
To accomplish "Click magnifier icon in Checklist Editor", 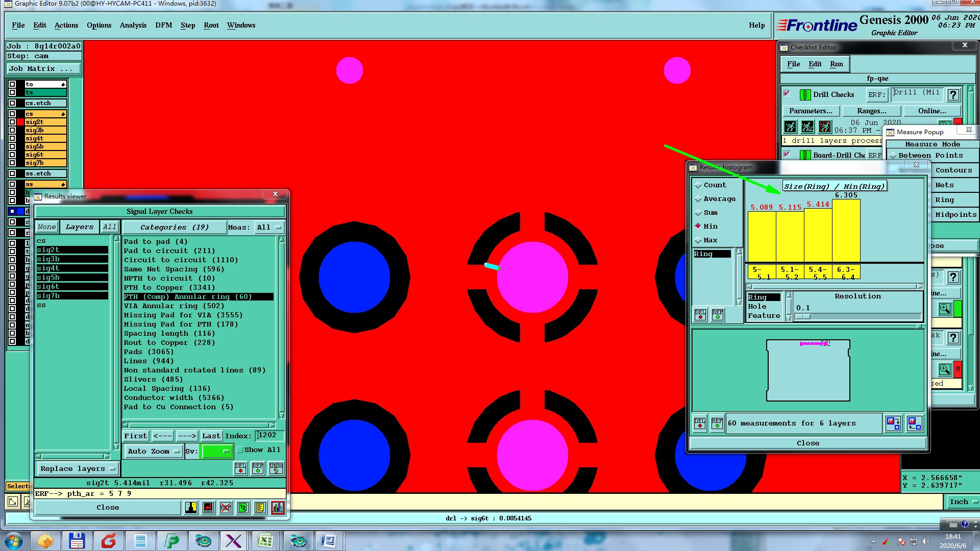I will point(944,309).
